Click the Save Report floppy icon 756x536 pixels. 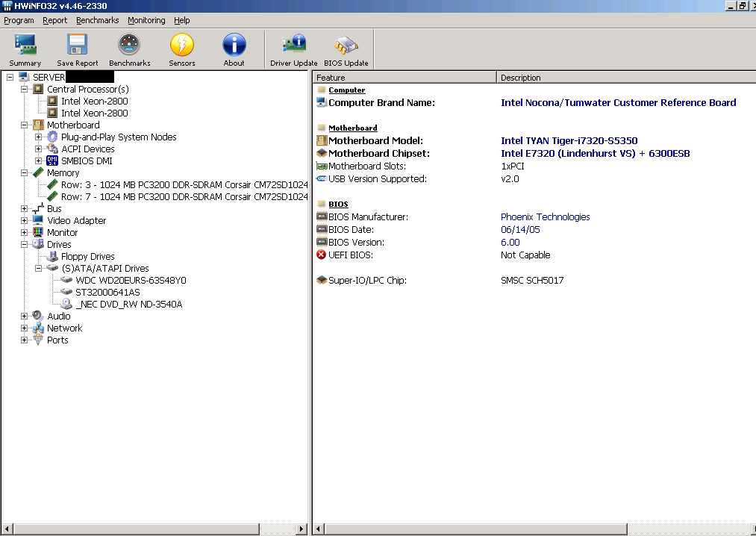point(77,44)
